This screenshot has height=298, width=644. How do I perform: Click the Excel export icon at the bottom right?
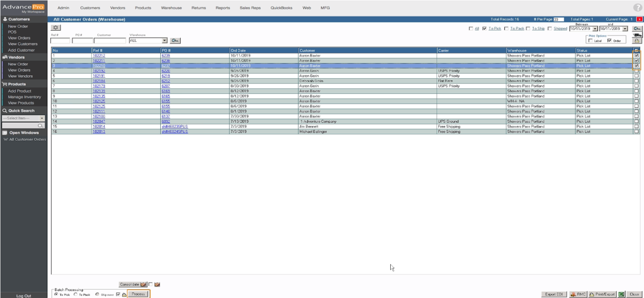click(621, 294)
